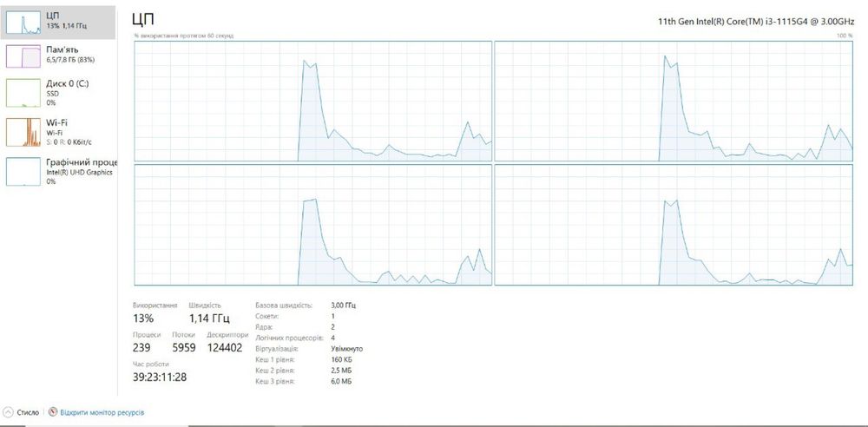
Task: Click the top-right logical processor graph
Action: coord(674,101)
